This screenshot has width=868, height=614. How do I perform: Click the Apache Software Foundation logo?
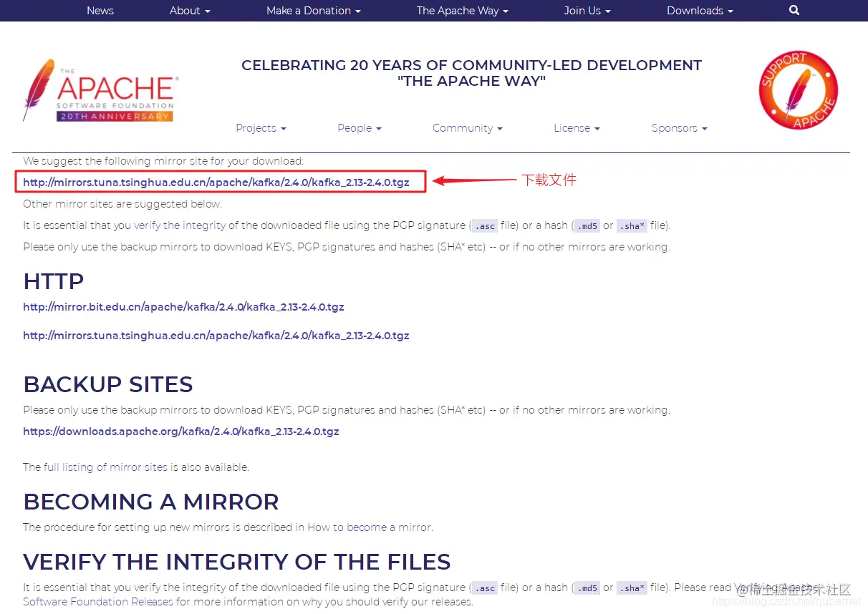(x=100, y=91)
